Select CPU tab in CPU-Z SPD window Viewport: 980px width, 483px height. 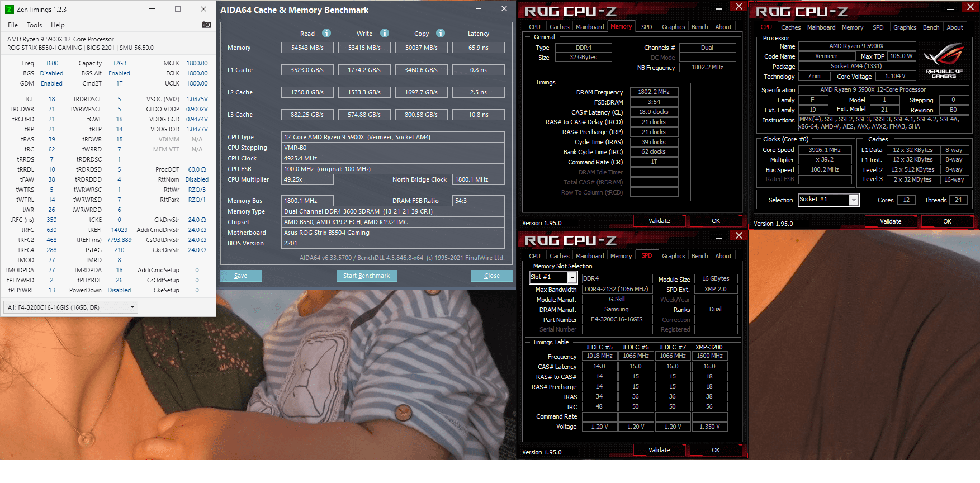[x=534, y=256]
